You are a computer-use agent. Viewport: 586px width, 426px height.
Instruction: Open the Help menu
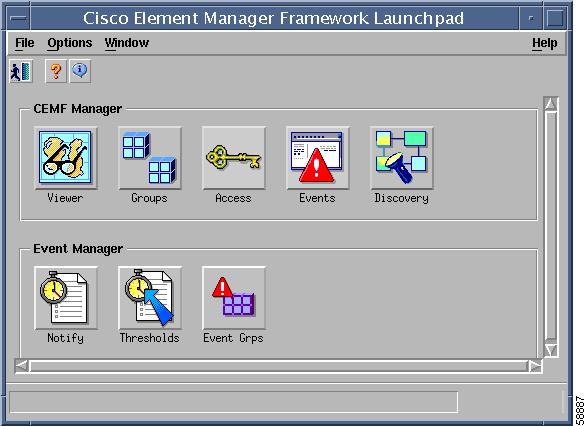tap(545, 43)
